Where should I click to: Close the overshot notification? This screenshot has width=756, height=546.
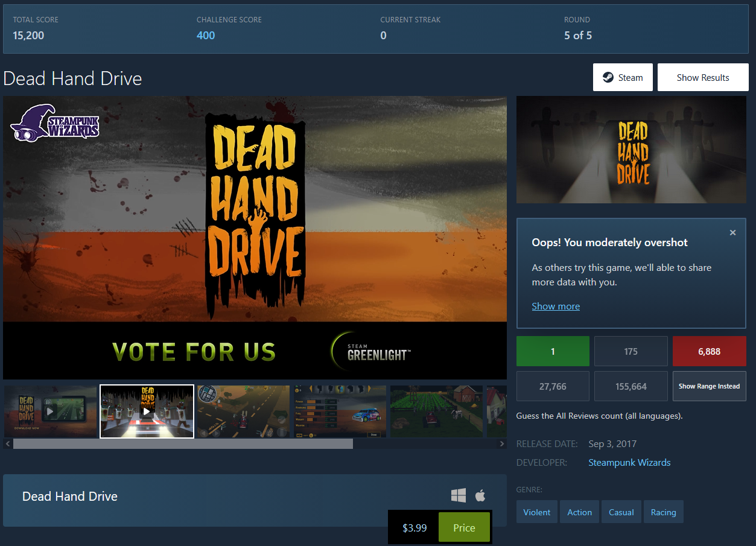(x=732, y=233)
